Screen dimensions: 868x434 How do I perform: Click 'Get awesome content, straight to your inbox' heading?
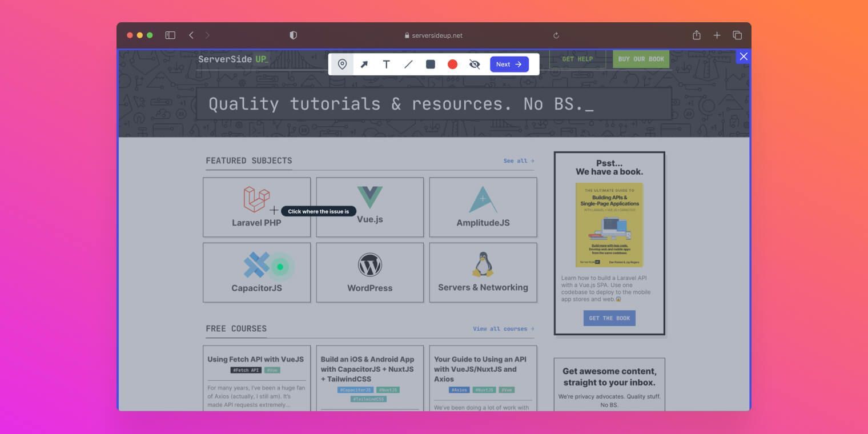609,377
